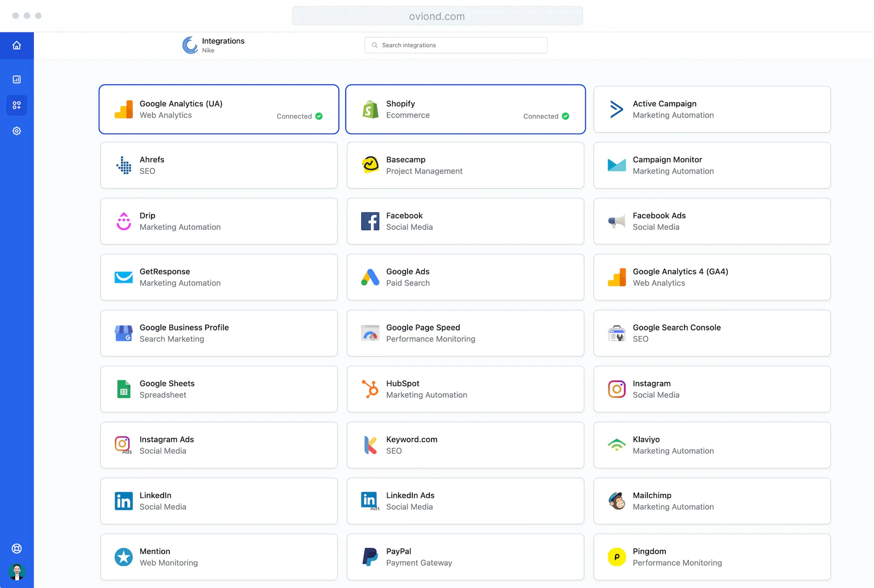
Task: Click the Spreadsheet label under Google Sheets
Action: pyautogui.click(x=163, y=395)
